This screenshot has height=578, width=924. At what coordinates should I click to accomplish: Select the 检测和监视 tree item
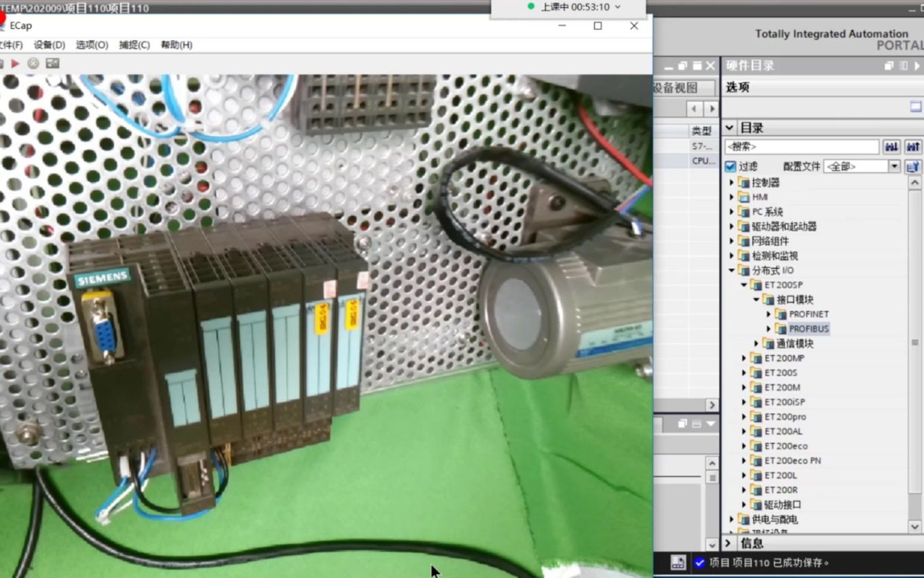click(x=775, y=256)
